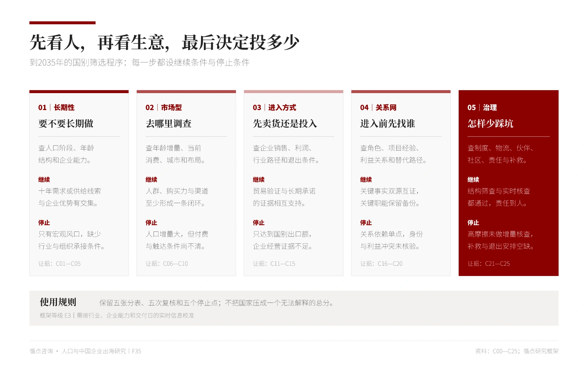Select text 结构筛查与实时核查都通过，责任到人

click(499, 197)
